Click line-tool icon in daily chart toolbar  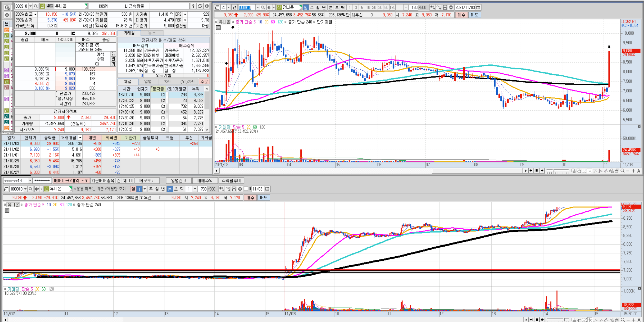coord(439,7)
